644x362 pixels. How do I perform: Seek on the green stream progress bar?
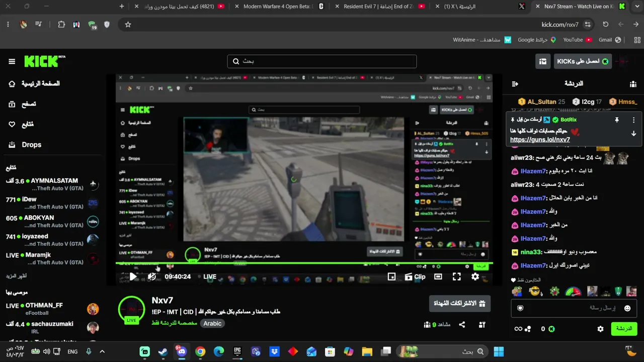click(x=304, y=263)
